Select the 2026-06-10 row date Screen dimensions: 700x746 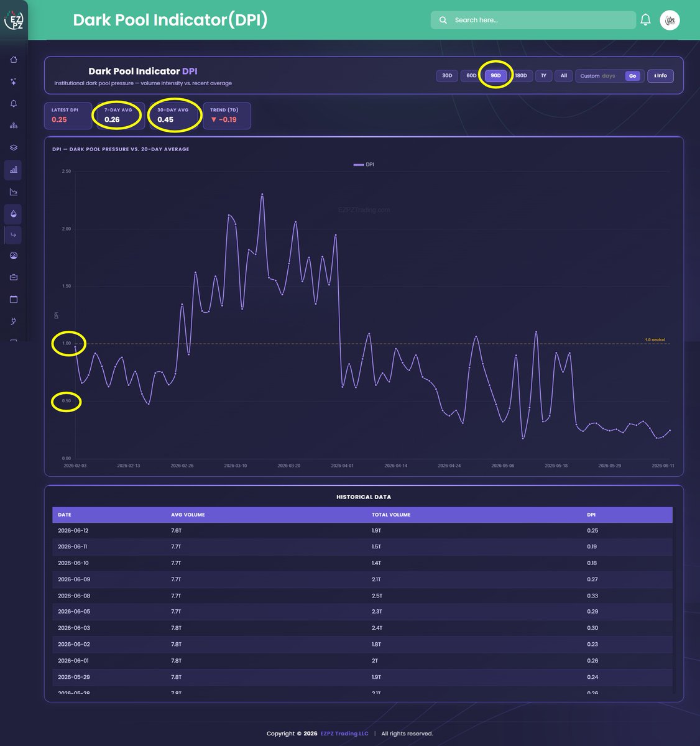pos(73,563)
